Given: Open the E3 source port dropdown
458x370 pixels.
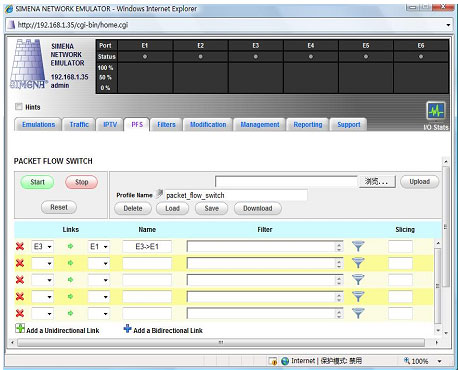Looking at the screenshot, I should click(x=42, y=247).
